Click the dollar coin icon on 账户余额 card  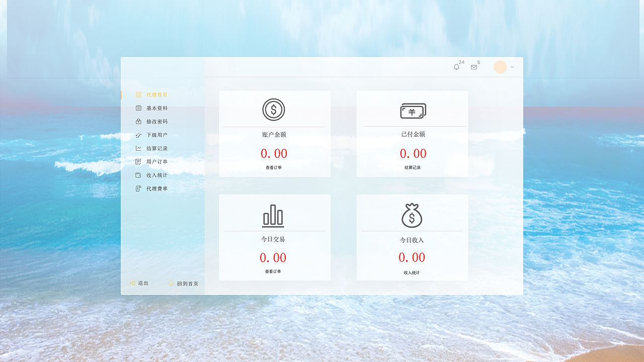pos(275,109)
